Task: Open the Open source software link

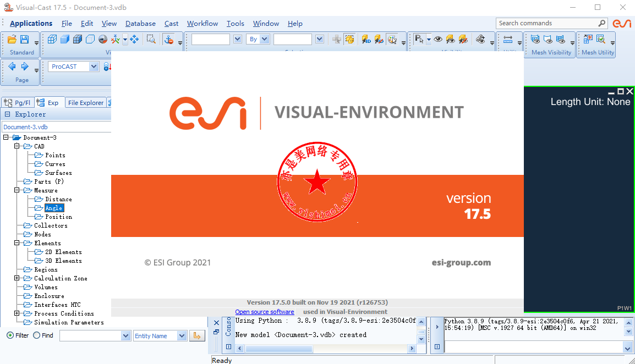Action: (x=265, y=312)
